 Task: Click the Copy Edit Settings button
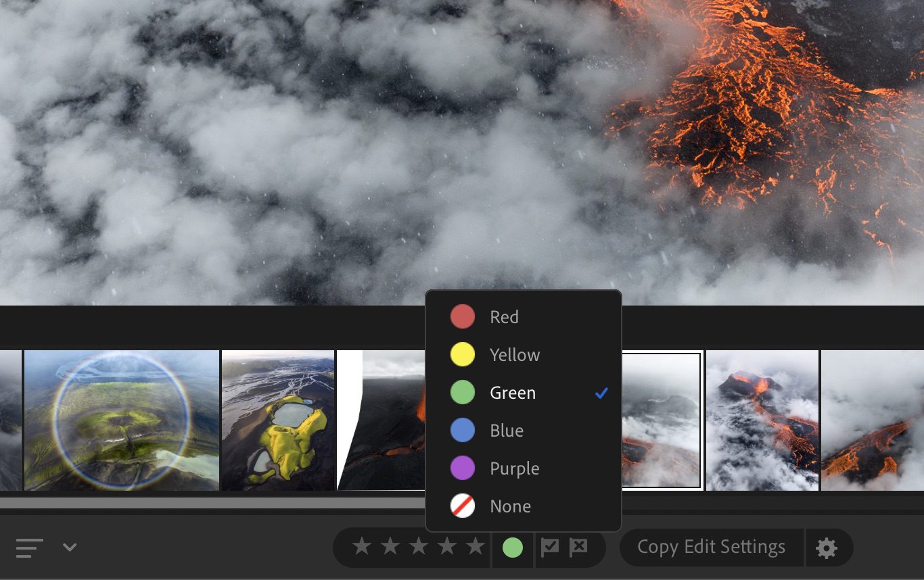point(711,547)
